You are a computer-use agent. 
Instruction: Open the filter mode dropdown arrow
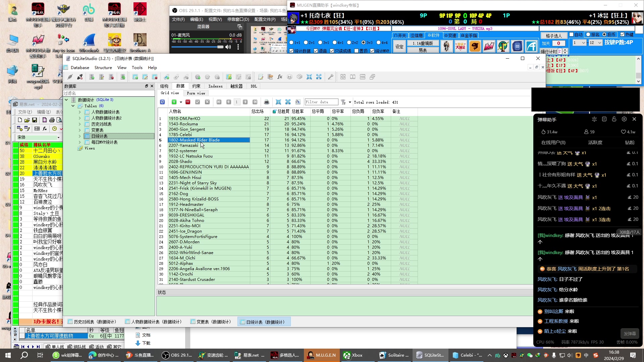click(x=350, y=102)
